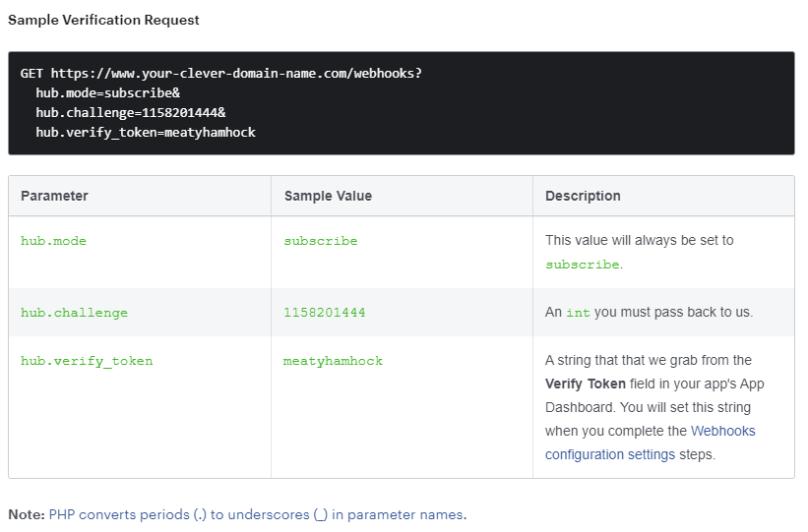This screenshot has height=532, width=808.
Task: Click the bold 'Note:' label
Action: coord(27,514)
